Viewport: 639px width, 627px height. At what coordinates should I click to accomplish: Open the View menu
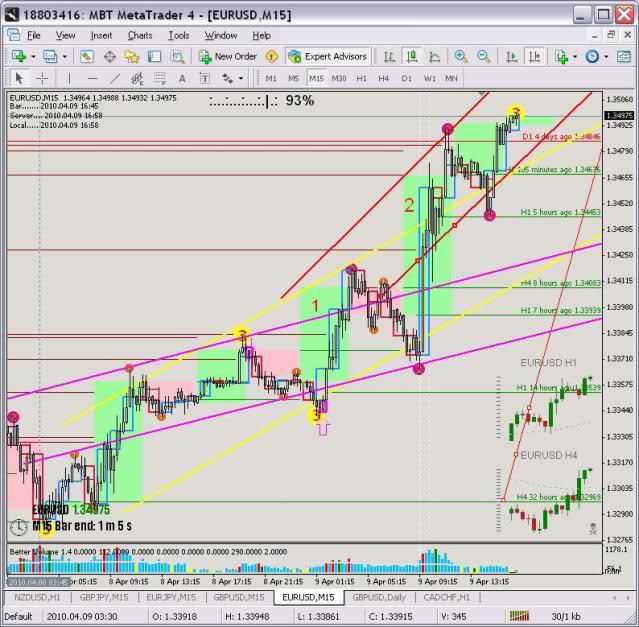pos(65,35)
